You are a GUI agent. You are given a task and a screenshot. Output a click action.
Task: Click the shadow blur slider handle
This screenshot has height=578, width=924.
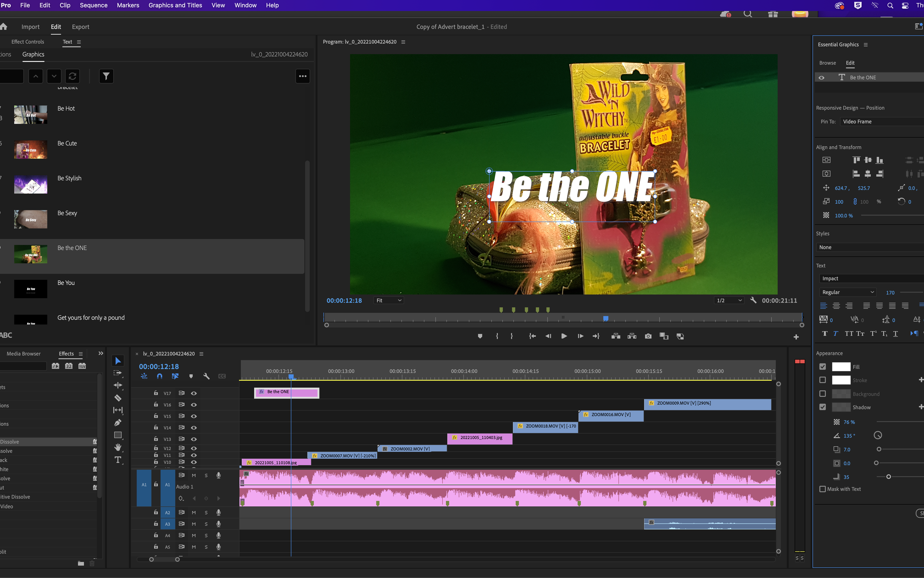888,477
